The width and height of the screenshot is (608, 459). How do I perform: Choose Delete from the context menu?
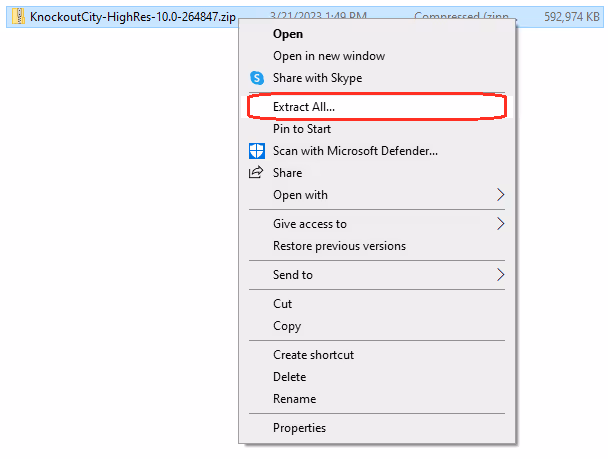(377, 377)
